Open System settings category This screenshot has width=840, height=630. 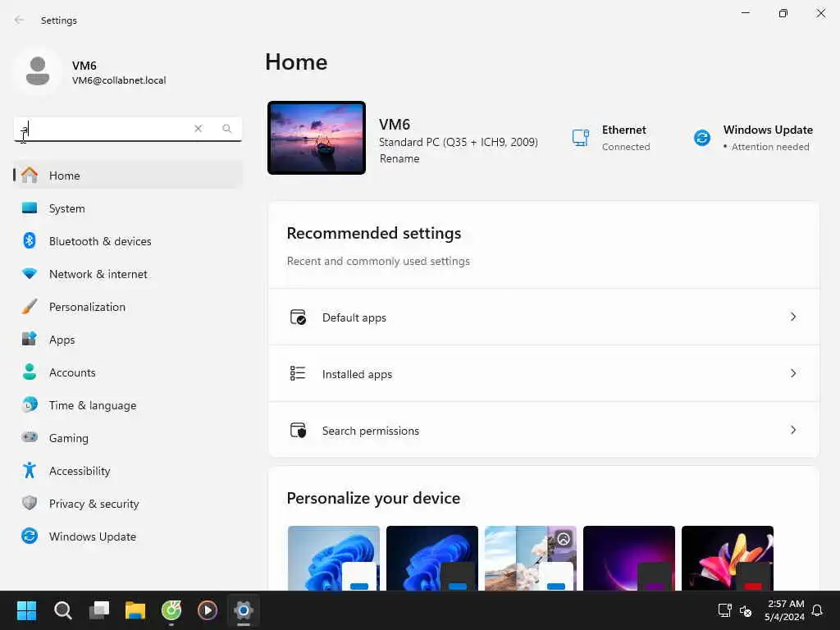(128, 208)
